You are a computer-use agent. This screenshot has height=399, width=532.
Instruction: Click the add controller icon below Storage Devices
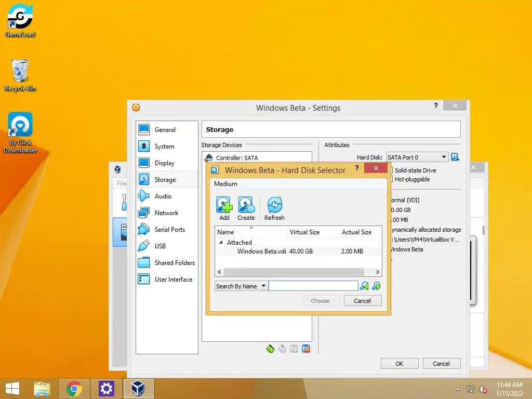[270, 349]
